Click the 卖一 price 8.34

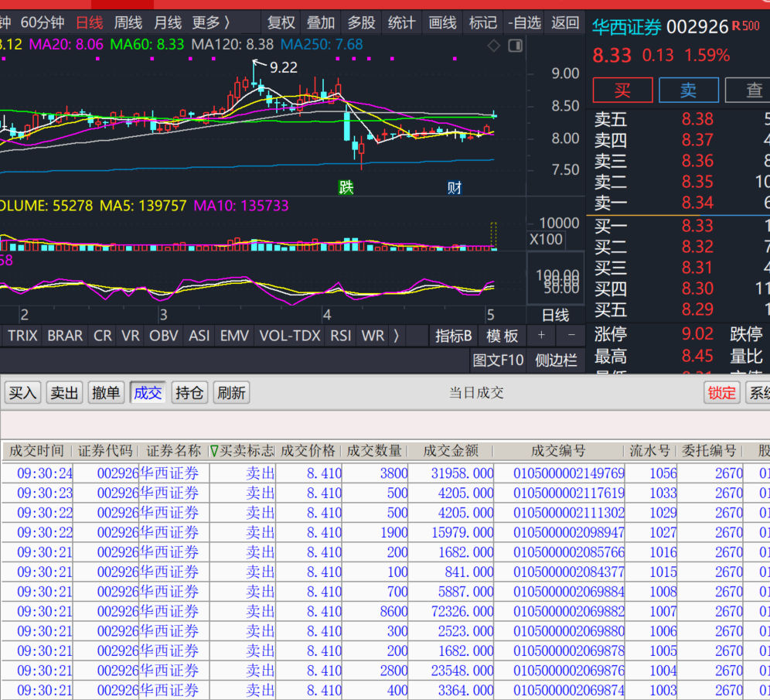pyautogui.click(x=697, y=203)
